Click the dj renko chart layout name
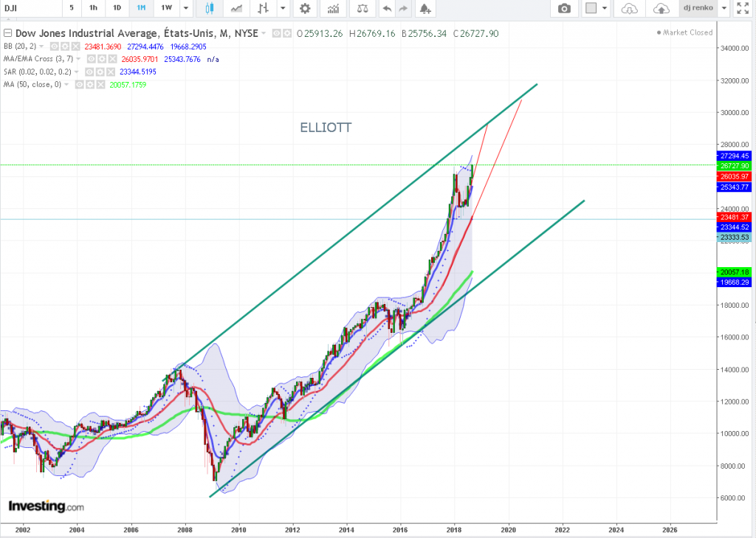 [x=698, y=7]
